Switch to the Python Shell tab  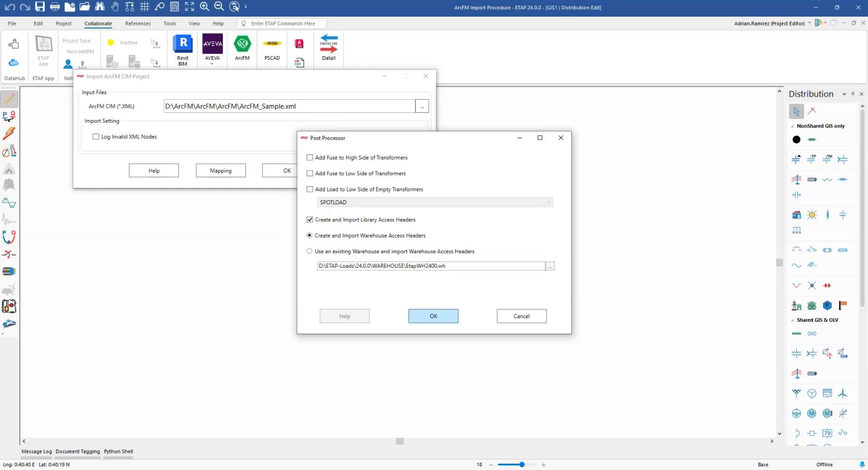click(119, 451)
